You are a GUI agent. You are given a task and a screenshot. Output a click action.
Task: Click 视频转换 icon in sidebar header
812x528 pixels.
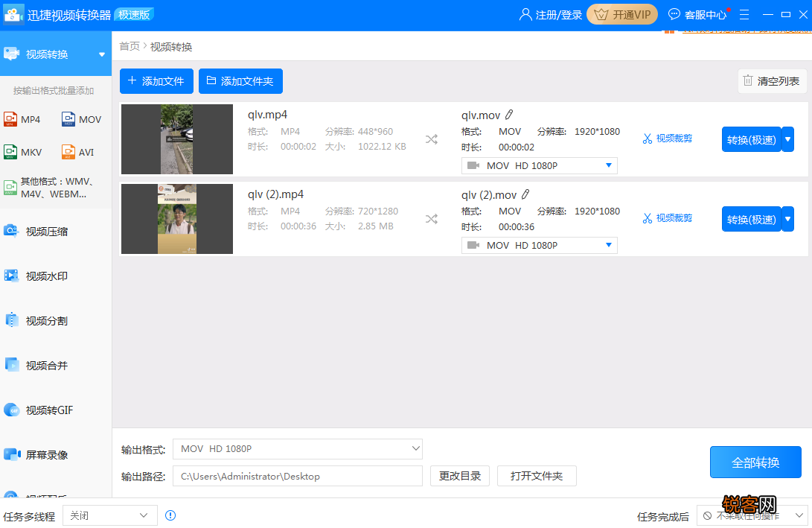point(11,54)
